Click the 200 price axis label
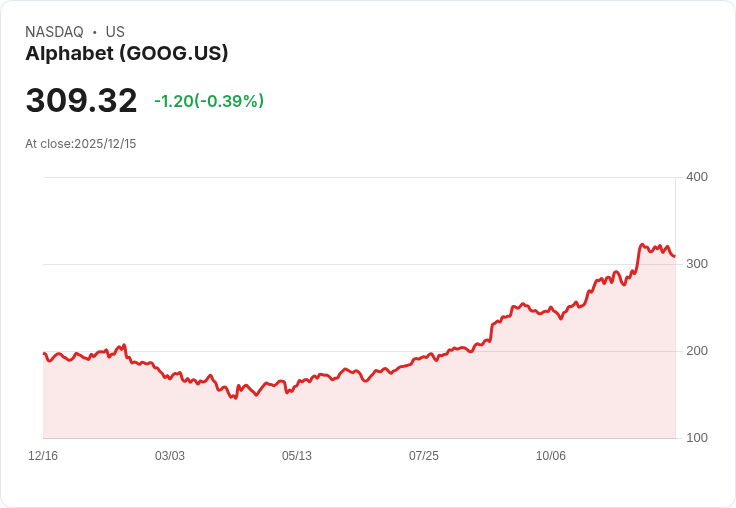Screen dimensions: 736x508 697,351
